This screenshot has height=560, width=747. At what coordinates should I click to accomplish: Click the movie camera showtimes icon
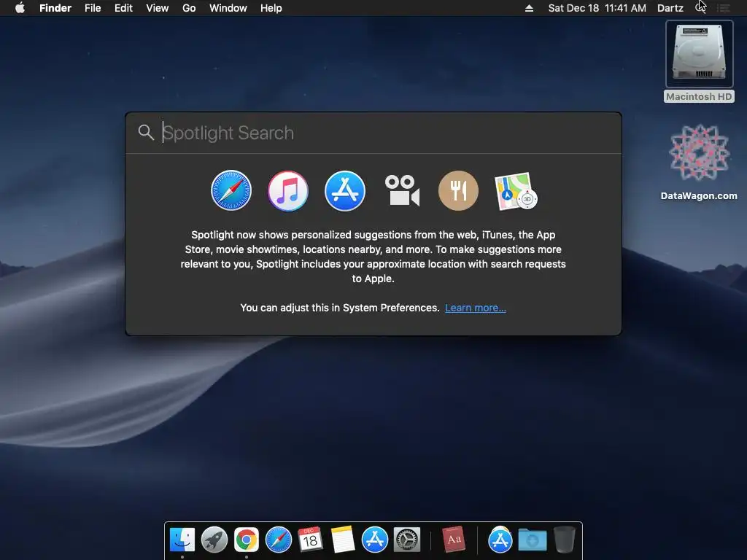[x=402, y=190]
